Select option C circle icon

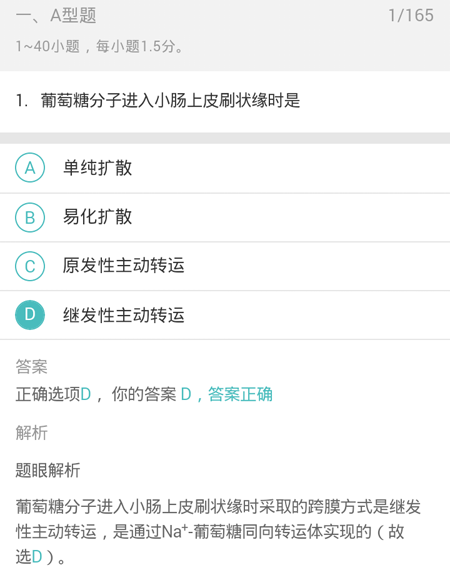click(x=30, y=266)
